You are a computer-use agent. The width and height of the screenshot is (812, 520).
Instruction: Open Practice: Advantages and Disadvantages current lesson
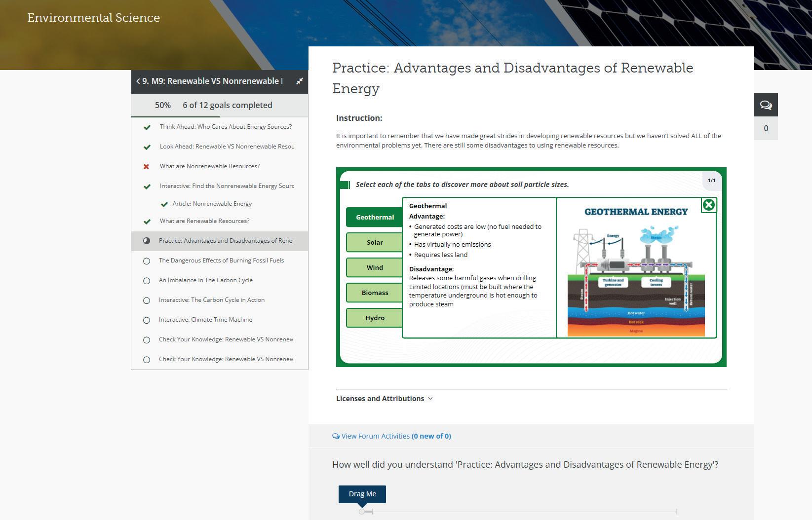pyautogui.click(x=226, y=241)
